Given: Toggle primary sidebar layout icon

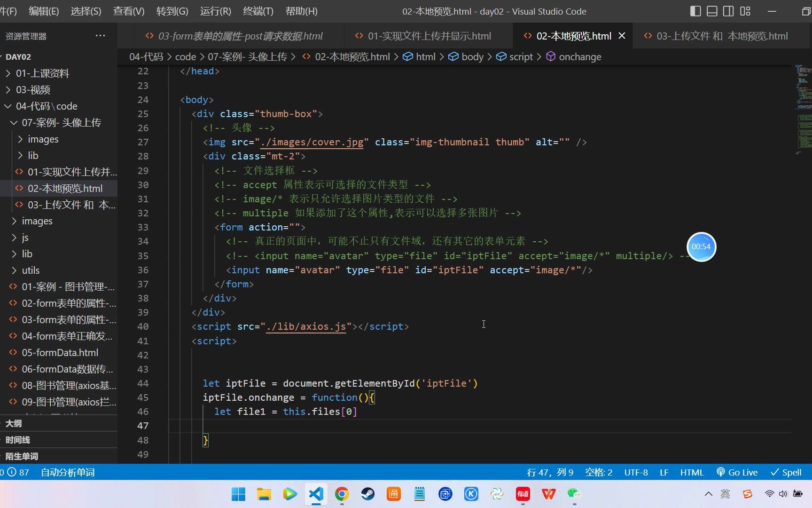Looking at the screenshot, I should (695, 11).
